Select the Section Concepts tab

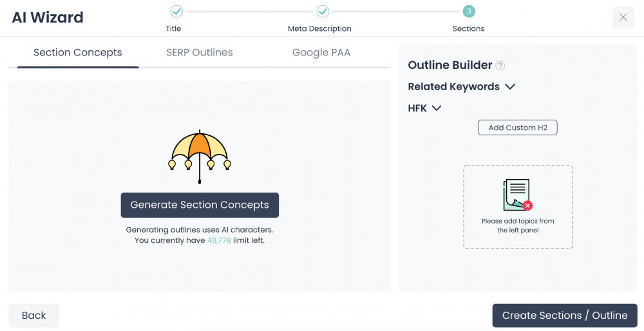(x=78, y=53)
